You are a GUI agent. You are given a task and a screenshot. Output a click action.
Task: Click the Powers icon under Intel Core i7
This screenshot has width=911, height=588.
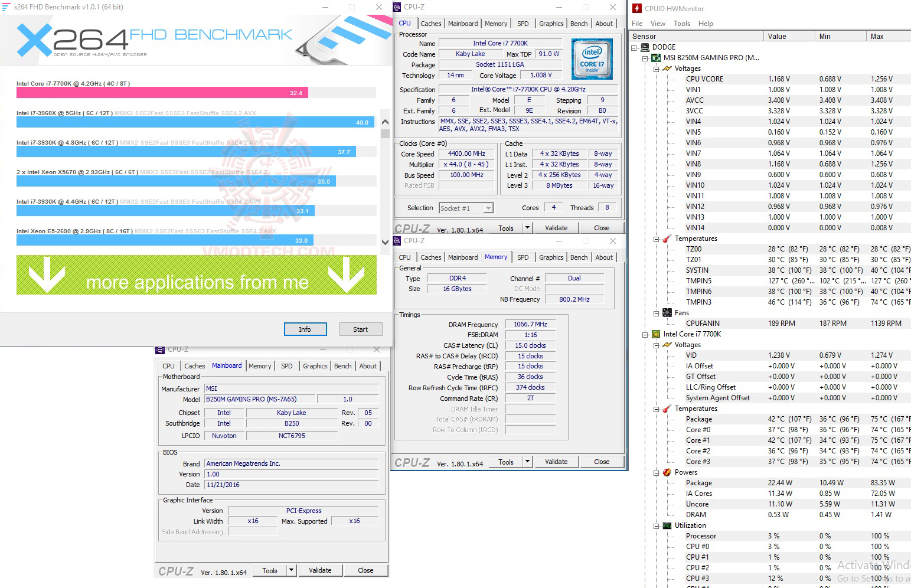(668, 472)
